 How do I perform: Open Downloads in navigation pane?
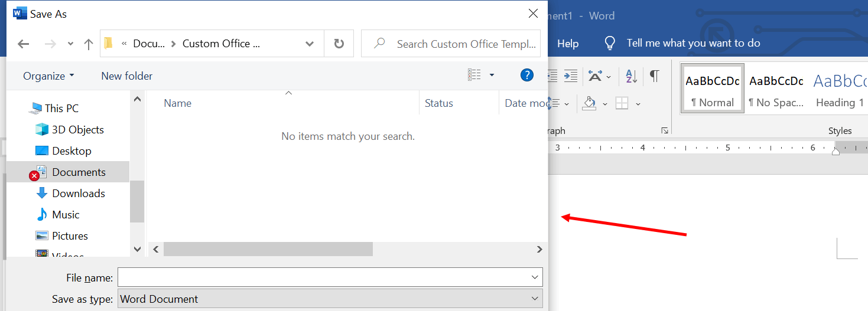point(79,193)
